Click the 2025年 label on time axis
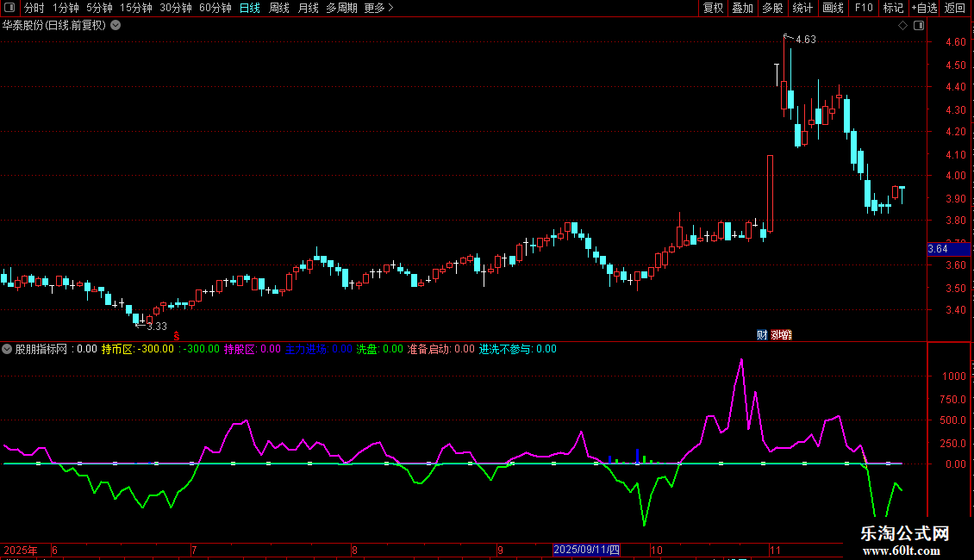The image size is (974, 560). [x=21, y=550]
